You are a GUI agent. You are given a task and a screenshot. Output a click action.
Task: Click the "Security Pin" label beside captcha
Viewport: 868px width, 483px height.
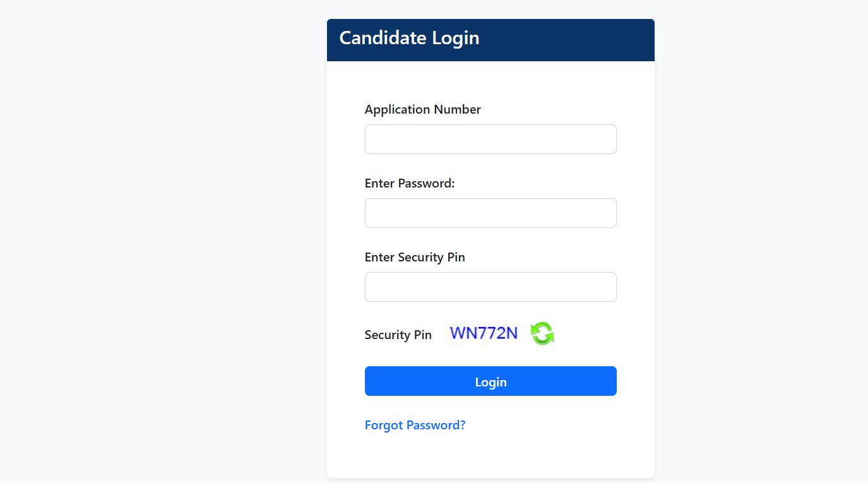[398, 335]
